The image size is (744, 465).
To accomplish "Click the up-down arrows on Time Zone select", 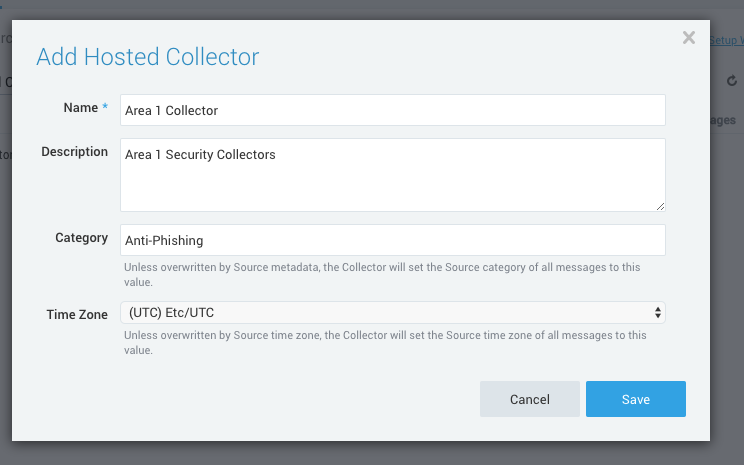I will pos(657,313).
